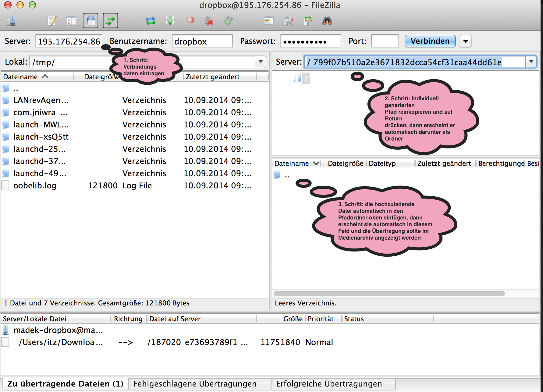
Task: Toggle the message log display
Action: click(x=52, y=21)
